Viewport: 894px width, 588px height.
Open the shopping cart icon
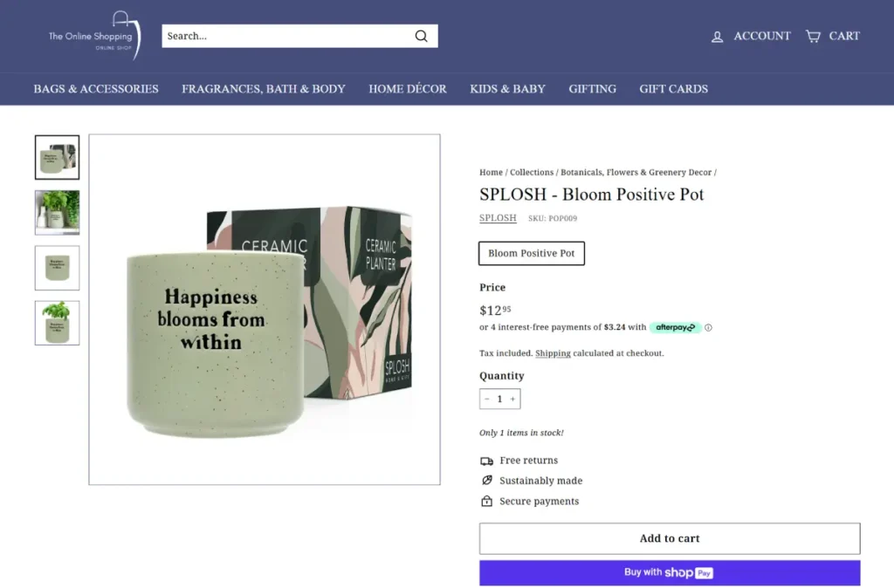(x=813, y=36)
